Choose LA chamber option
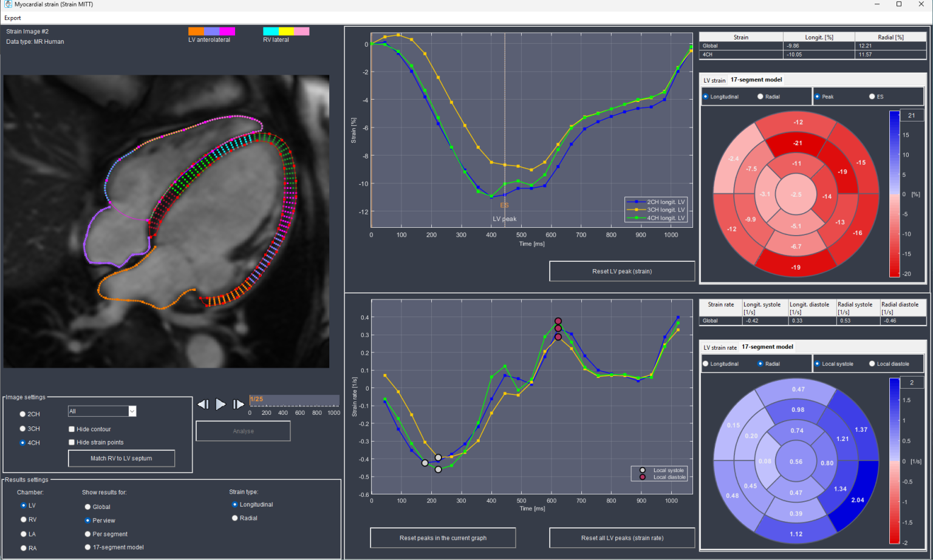The width and height of the screenshot is (933, 560). [24, 534]
